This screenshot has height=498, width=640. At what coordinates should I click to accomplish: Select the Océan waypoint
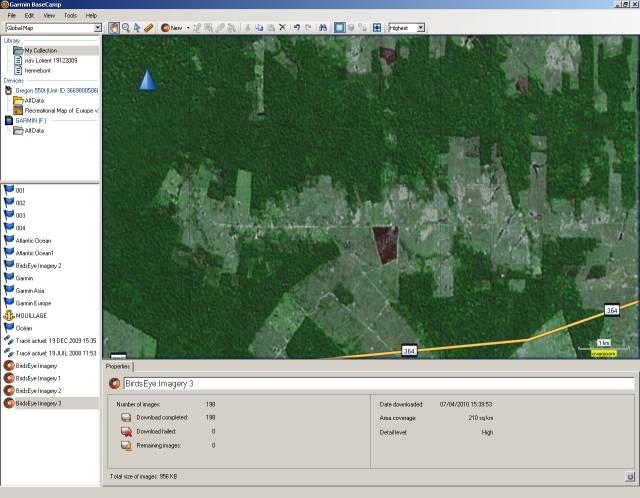point(24,328)
